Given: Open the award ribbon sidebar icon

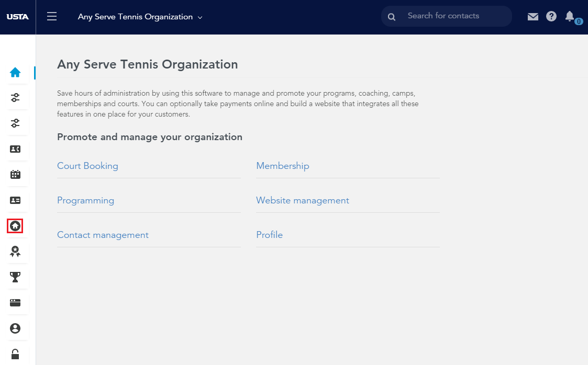Looking at the screenshot, I should pos(15,251).
